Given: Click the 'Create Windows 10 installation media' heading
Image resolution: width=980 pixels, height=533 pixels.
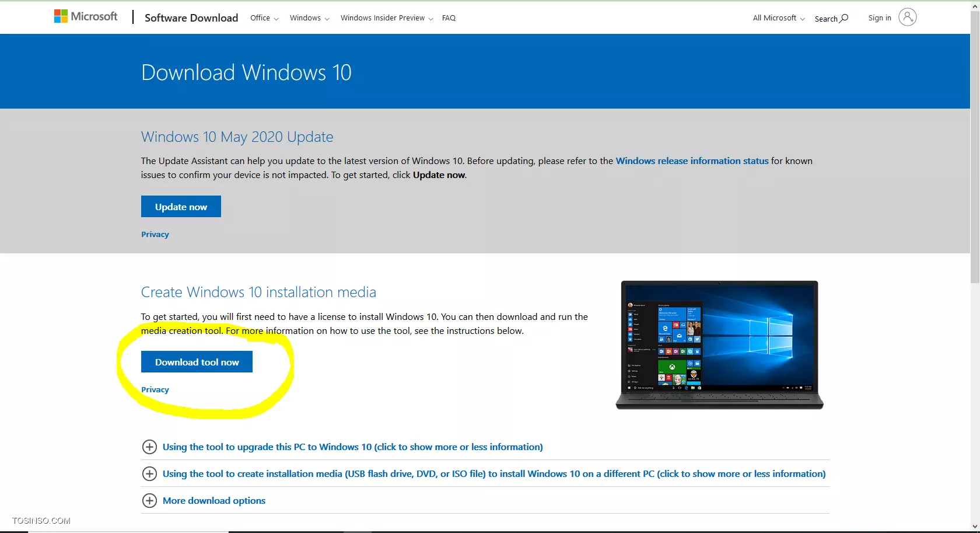Looking at the screenshot, I should pyautogui.click(x=258, y=292).
